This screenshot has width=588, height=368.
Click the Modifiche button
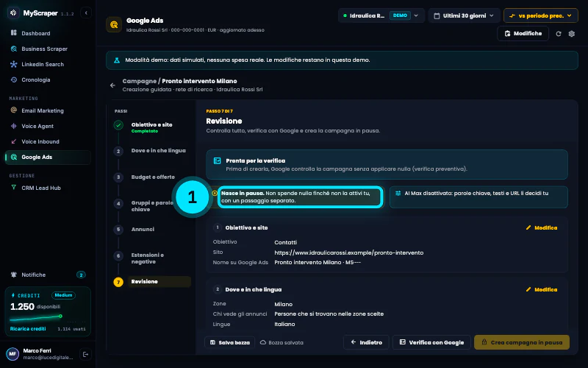pos(523,33)
